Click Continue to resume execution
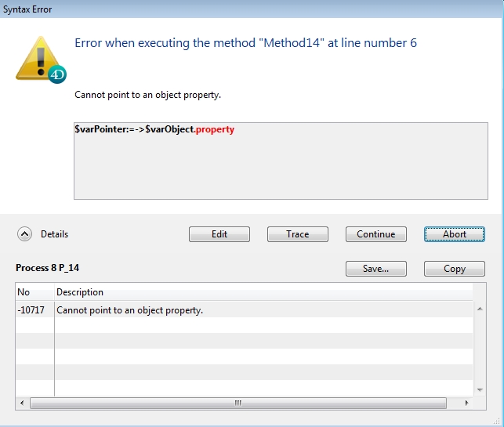Screen dimensions: 504x427 click(x=375, y=234)
